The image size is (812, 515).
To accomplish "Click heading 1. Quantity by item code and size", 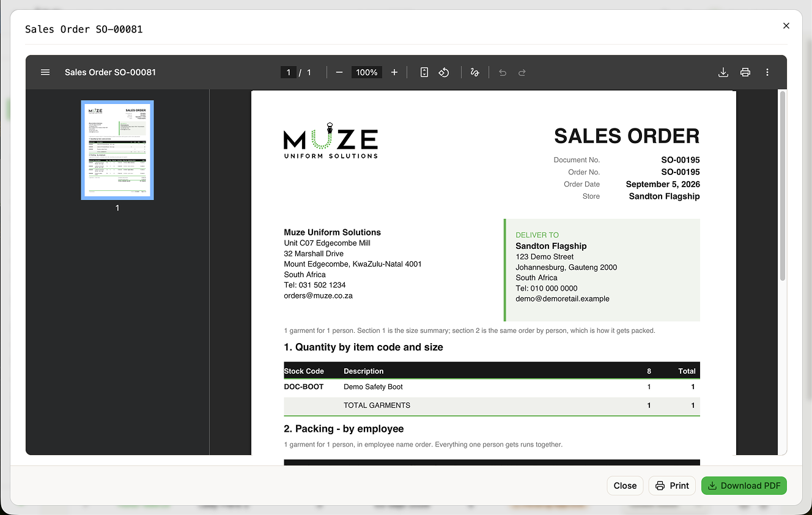I will [x=363, y=347].
